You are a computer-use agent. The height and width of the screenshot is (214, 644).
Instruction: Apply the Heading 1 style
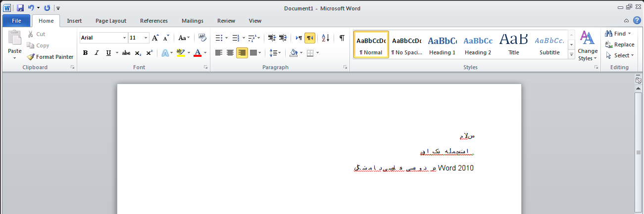pyautogui.click(x=442, y=45)
